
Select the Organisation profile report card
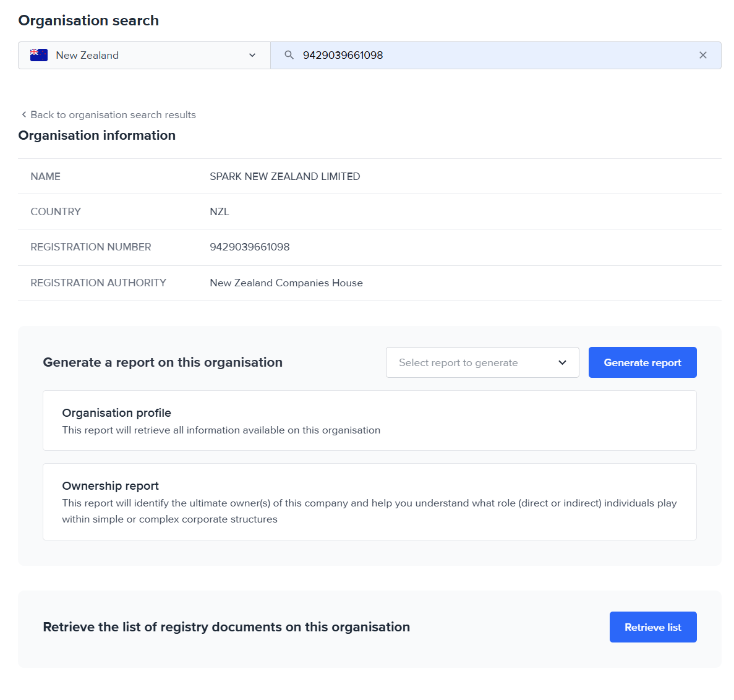pos(369,420)
